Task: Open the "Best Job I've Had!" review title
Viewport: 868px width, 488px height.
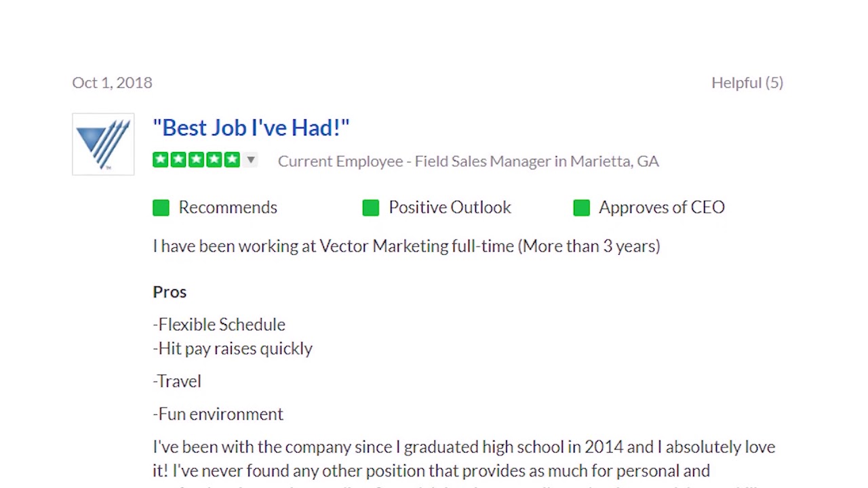Action: click(251, 127)
